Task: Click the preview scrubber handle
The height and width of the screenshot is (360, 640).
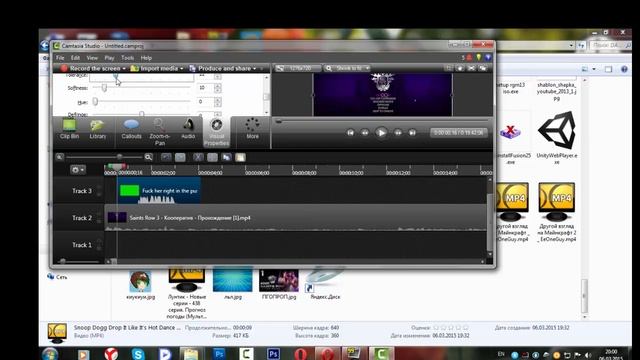Action: click(279, 121)
